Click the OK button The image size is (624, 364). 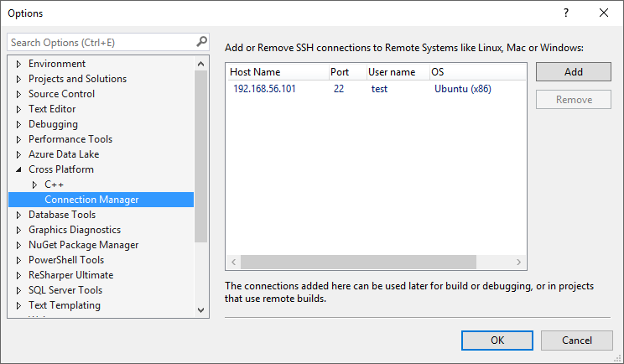point(497,340)
